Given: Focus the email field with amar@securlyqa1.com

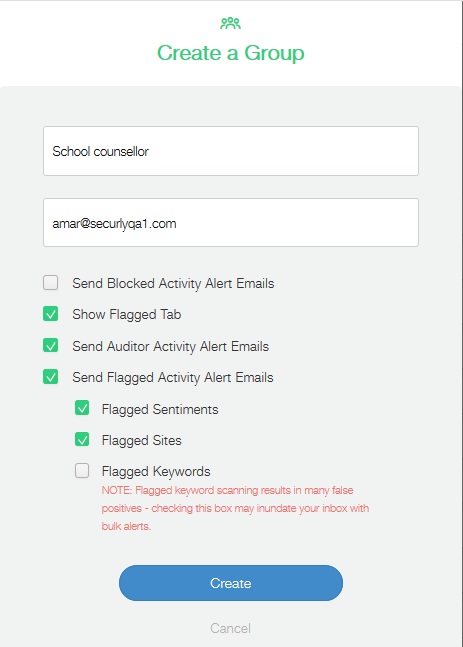Looking at the screenshot, I should tap(231, 223).
